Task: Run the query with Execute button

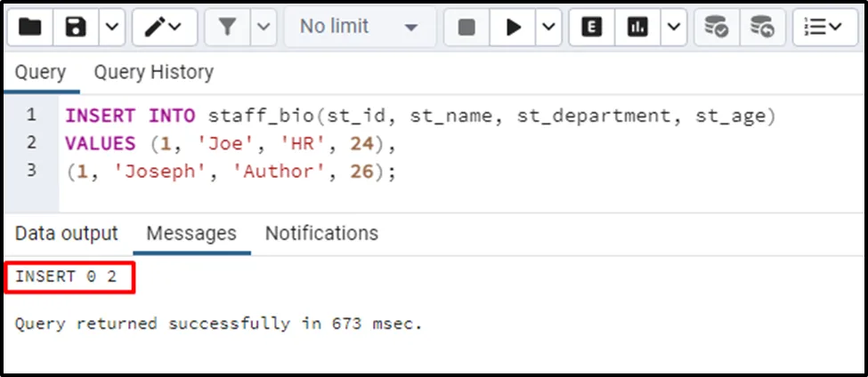Action: point(513,28)
